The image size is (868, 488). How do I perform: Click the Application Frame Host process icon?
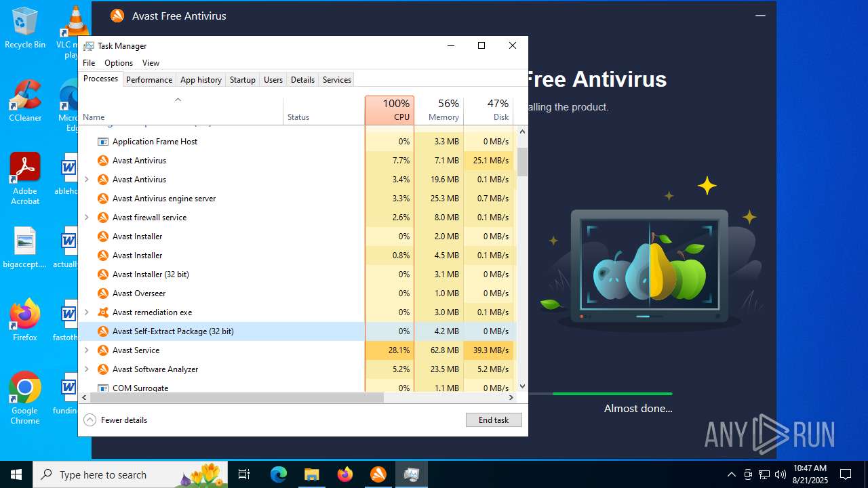pos(103,142)
